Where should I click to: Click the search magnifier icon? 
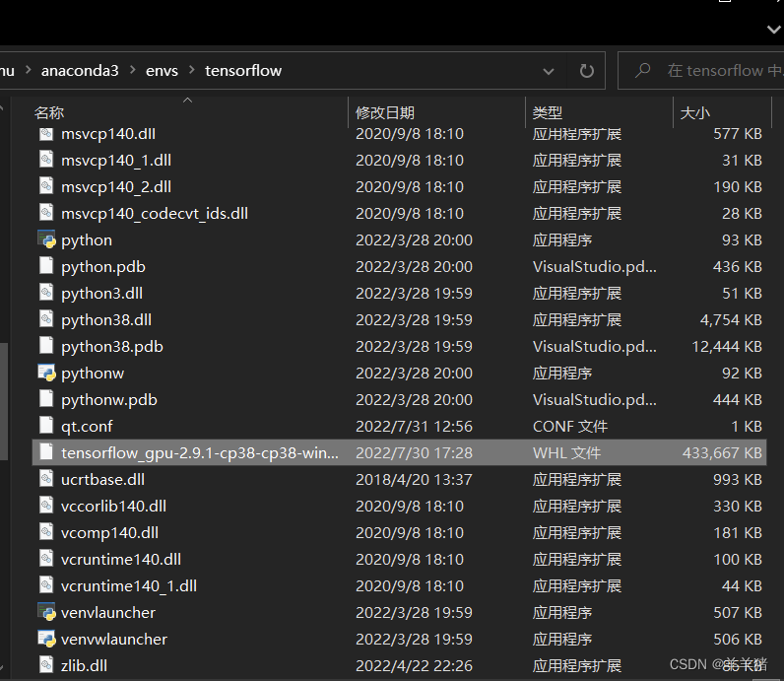[642, 70]
